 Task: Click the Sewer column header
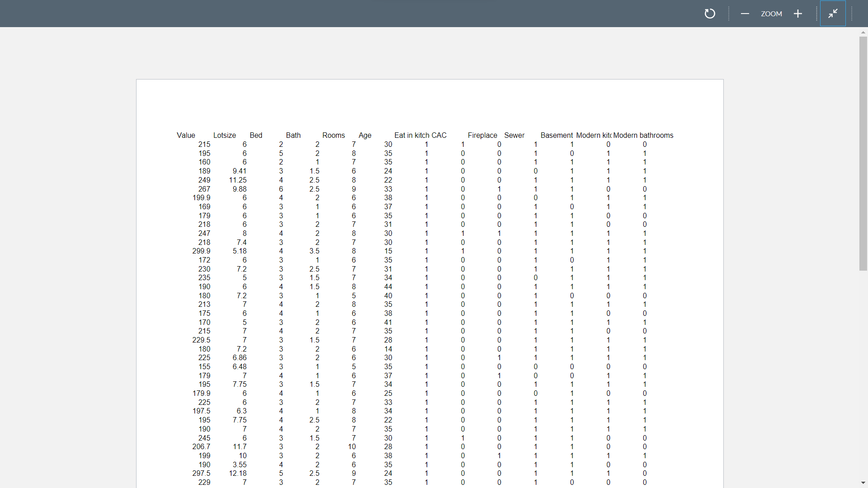coord(514,135)
